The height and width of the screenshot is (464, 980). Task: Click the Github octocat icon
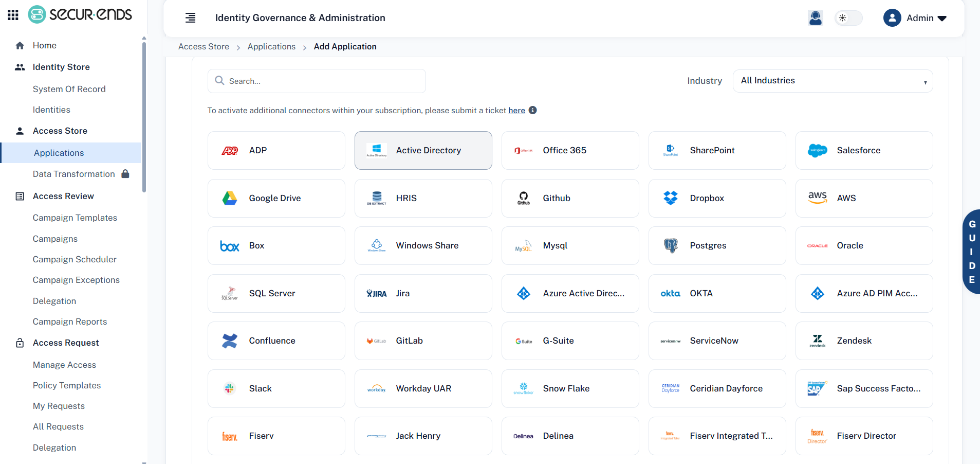(524, 198)
